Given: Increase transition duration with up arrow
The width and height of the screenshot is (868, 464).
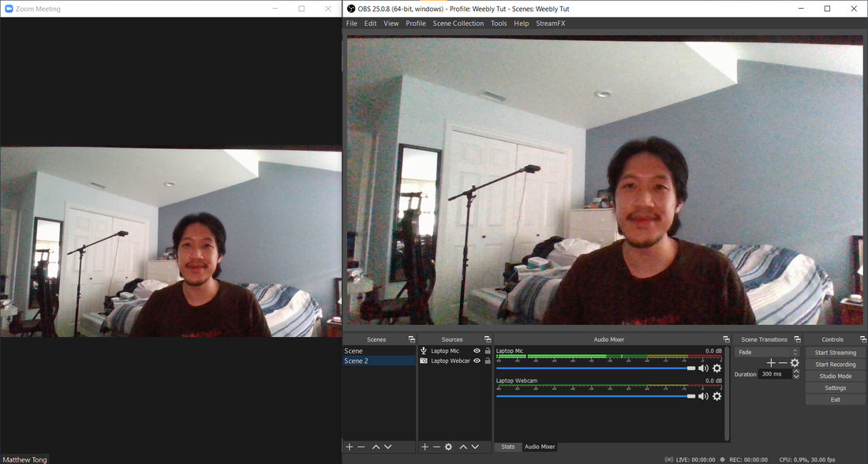Looking at the screenshot, I should [x=796, y=371].
